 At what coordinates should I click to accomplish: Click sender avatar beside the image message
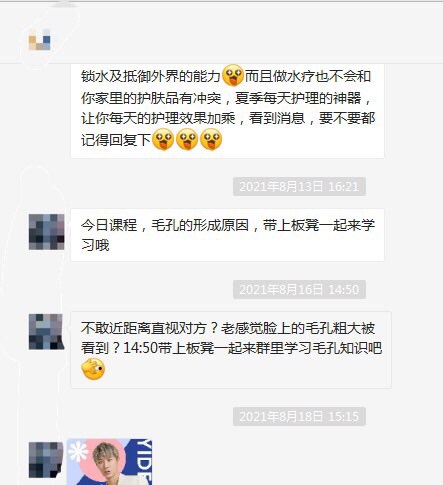point(46,460)
